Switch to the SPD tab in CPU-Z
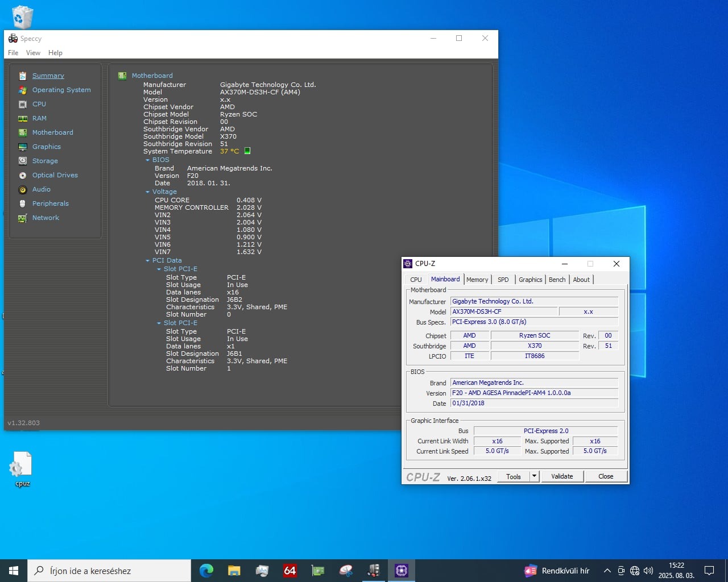This screenshot has width=728, height=582. click(503, 280)
